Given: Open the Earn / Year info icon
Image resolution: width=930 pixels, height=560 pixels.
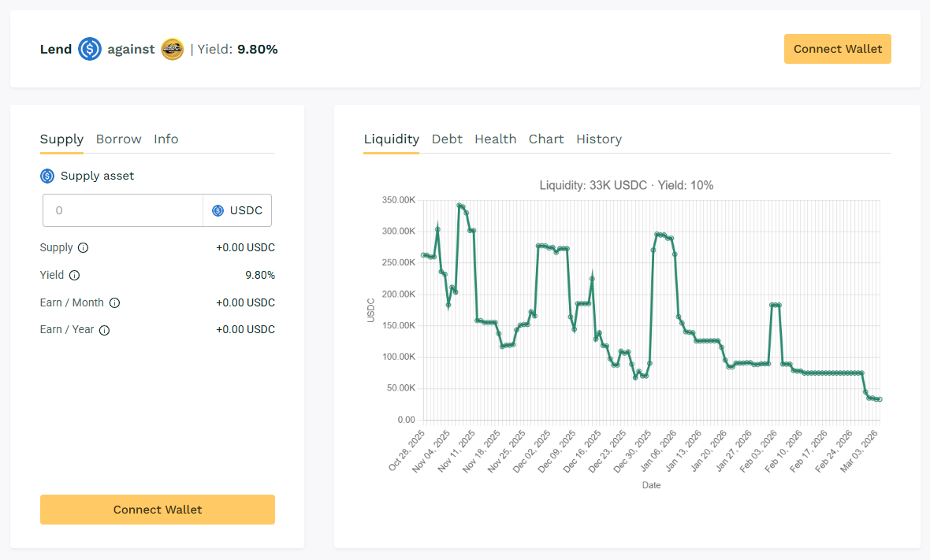Looking at the screenshot, I should click(104, 330).
